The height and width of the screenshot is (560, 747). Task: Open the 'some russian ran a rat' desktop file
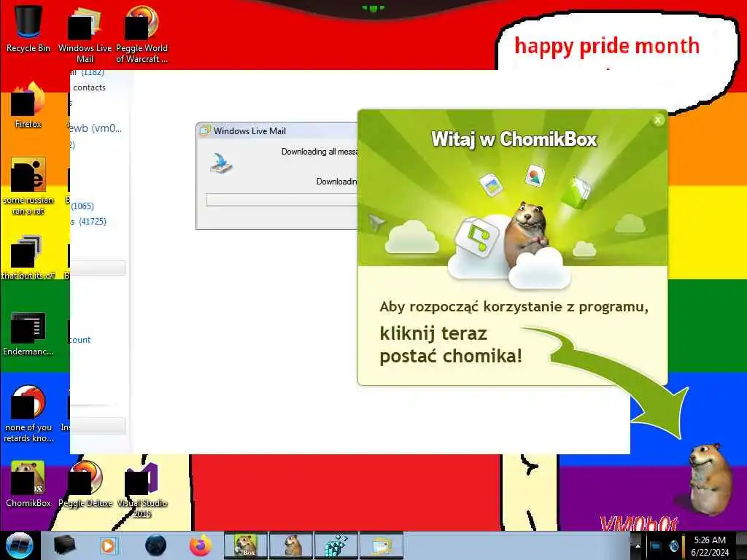[x=28, y=186]
